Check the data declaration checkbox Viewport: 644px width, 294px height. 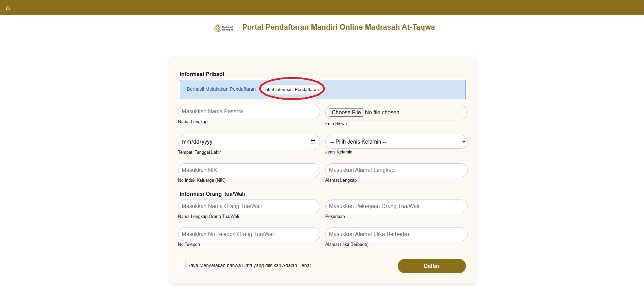(x=183, y=264)
